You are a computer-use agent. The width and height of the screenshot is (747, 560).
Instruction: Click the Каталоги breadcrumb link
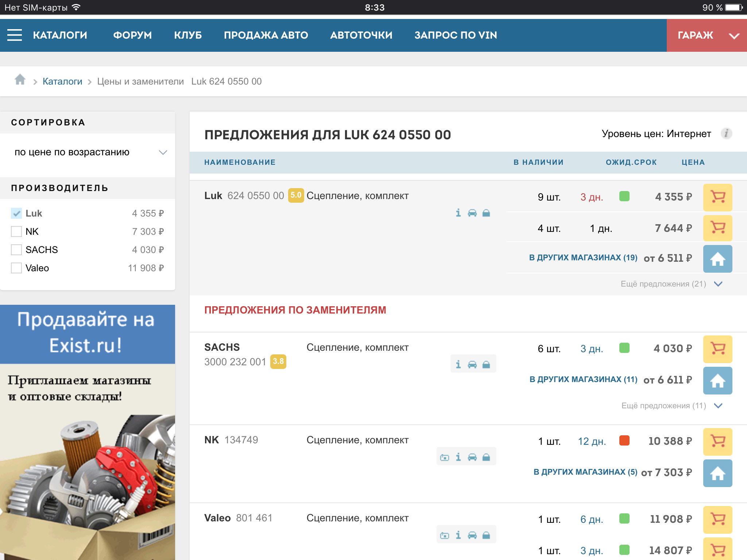(x=62, y=81)
